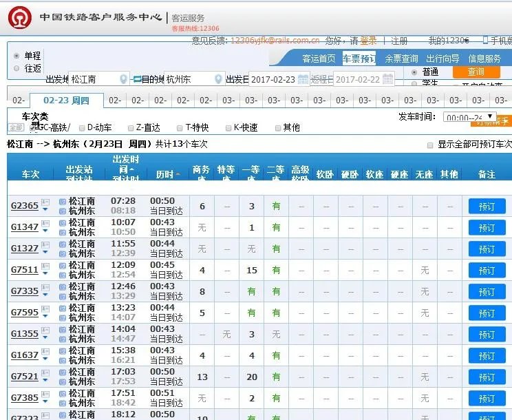The height and width of the screenshot is (420, 512).
Task: Open G7521 train detail icon
Action: click(x=45, y=373)
